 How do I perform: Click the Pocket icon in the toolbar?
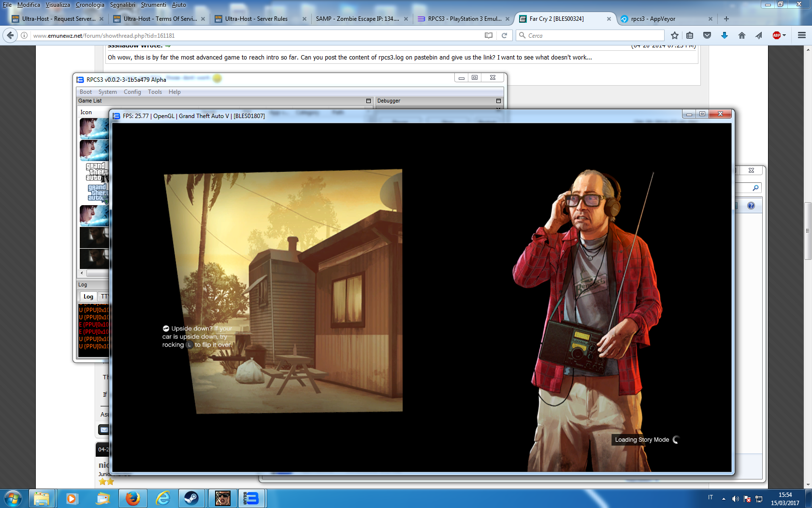point(707,35)
